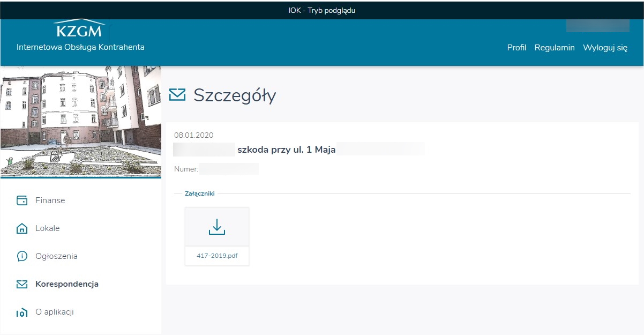Click the Finanse wallet icon
This screenshot has height=335, width=644.
coord(22,200)
